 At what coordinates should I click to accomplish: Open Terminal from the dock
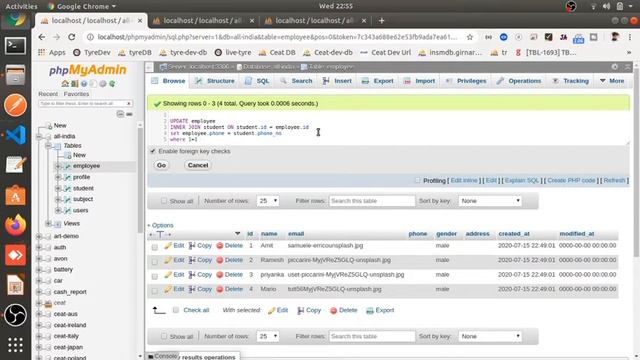point(15,46)
